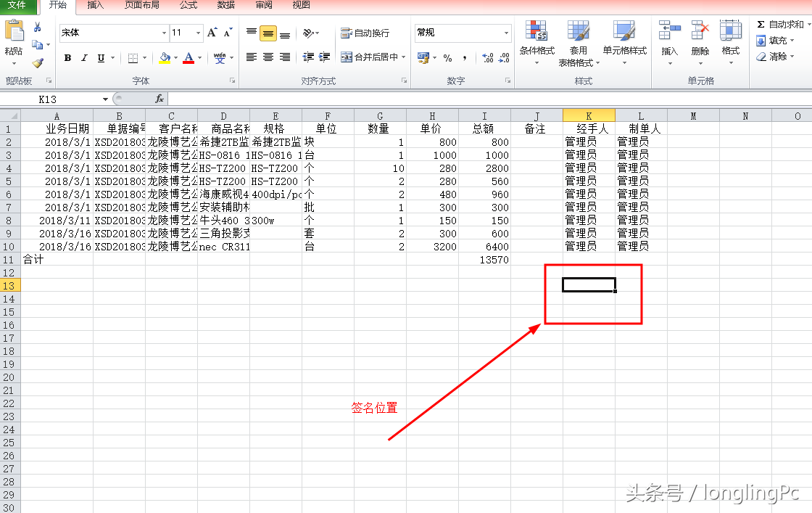Select column K header
This screenshot has width=812, height=513.
589,115
